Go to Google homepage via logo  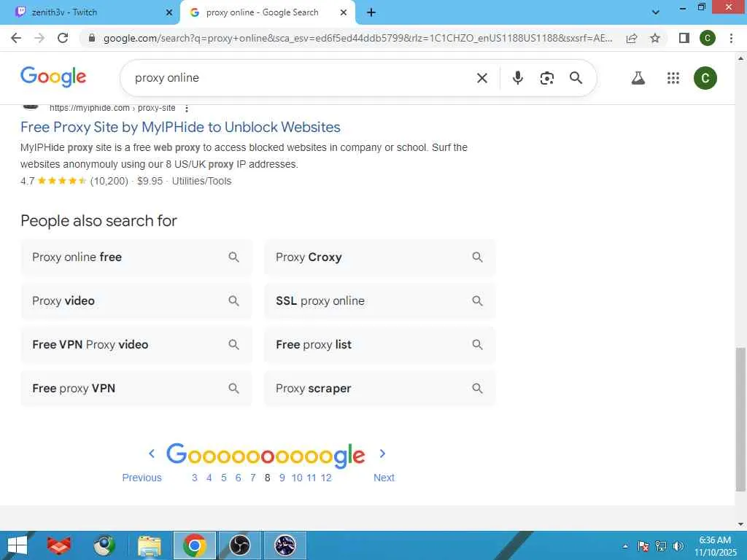[53, 77]
